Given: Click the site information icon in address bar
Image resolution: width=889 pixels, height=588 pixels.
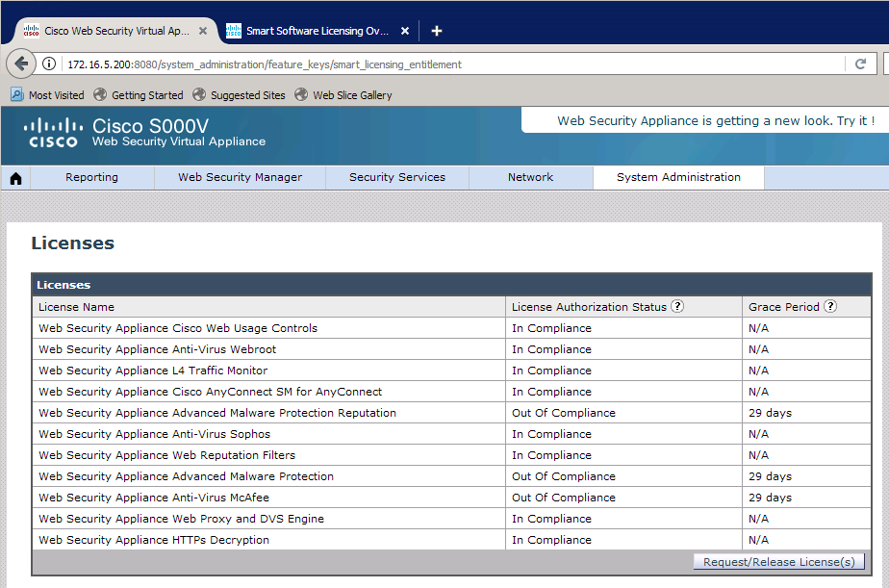Looking at the screenshot, I should (50, 64).
